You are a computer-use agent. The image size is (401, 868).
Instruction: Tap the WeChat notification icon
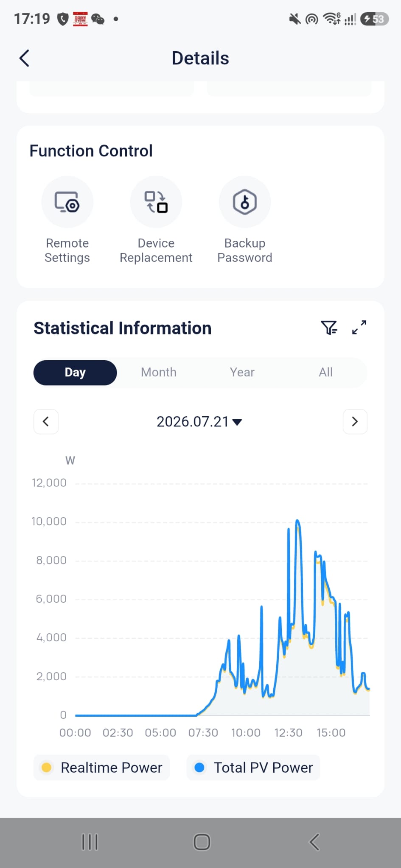pyautogui.click(x=98, y=19)
